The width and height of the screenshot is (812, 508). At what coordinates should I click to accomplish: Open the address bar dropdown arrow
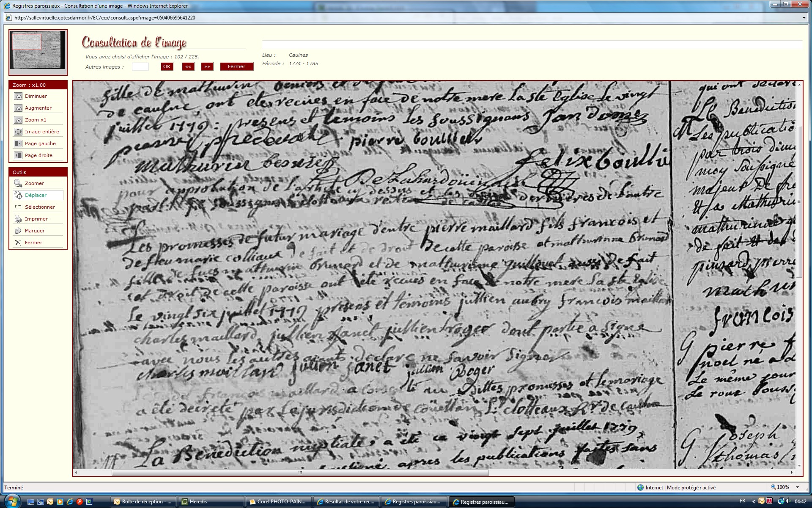(804, 18)
